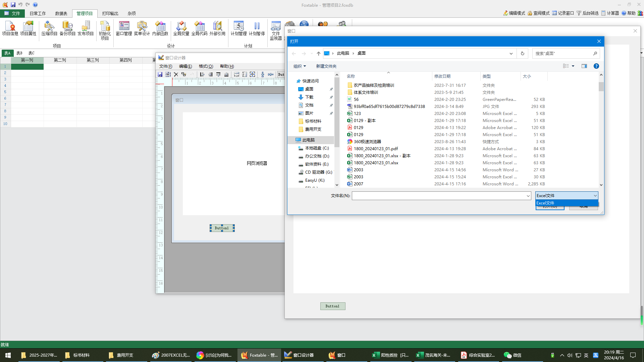
Task: Open 菜单设计 in the ribbon
Action: point(142,28)
